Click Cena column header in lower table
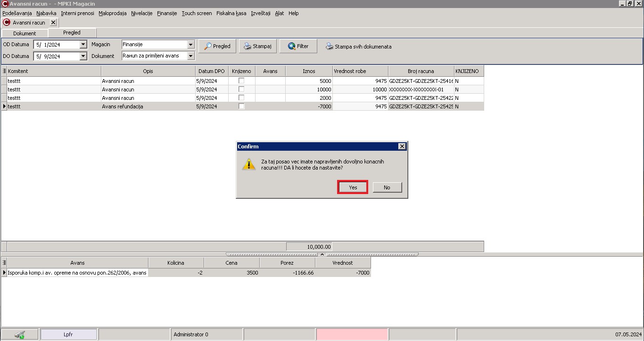The image size is (644, 341). [231, 263]
